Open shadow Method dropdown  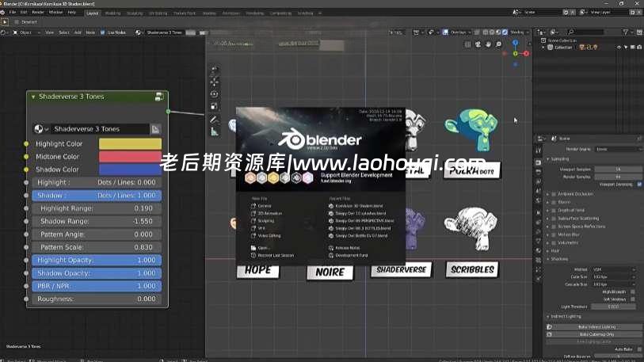[x=615, y=269]
